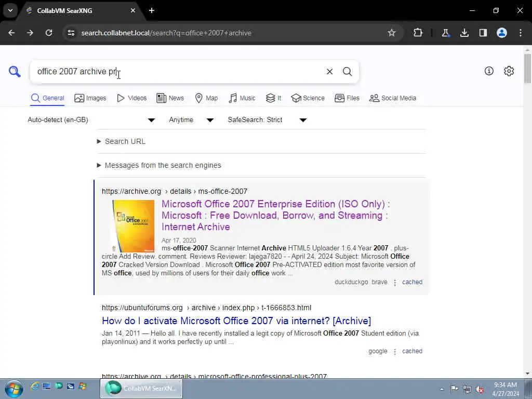Image resolution: width=532 pixels, height=399 pixels.
Task: Expand Messages from the search engines
Action: pos(159,165)
